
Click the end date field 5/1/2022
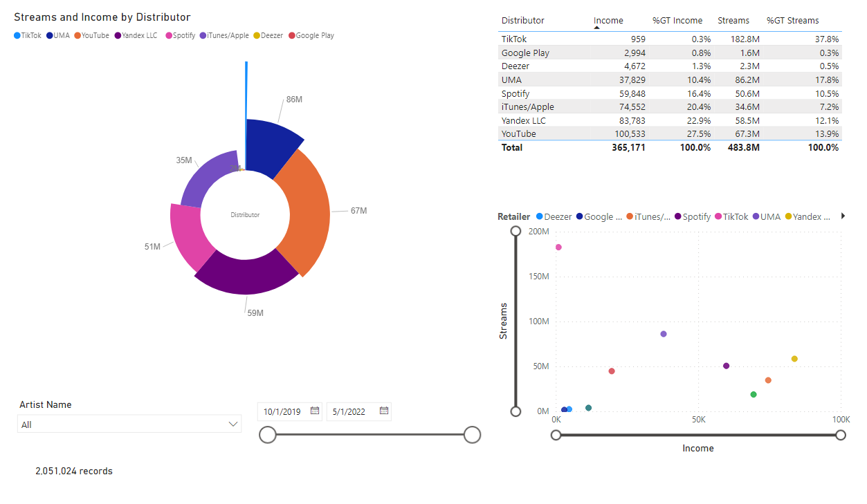pos(359,411)
